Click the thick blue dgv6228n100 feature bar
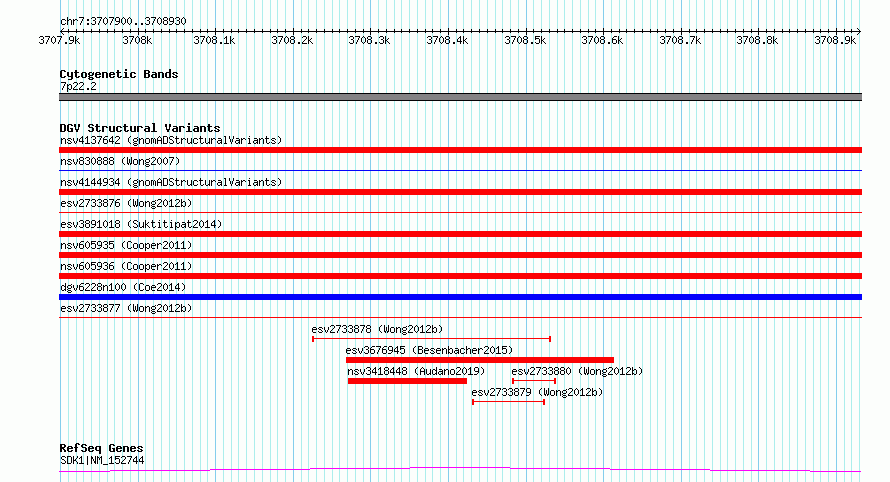 pos(460,297)
